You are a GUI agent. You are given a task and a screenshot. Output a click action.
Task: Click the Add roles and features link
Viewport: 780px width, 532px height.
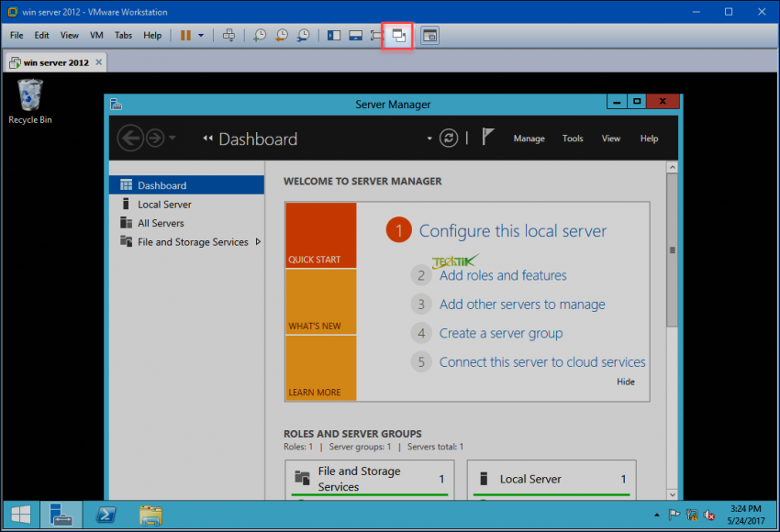502,275
